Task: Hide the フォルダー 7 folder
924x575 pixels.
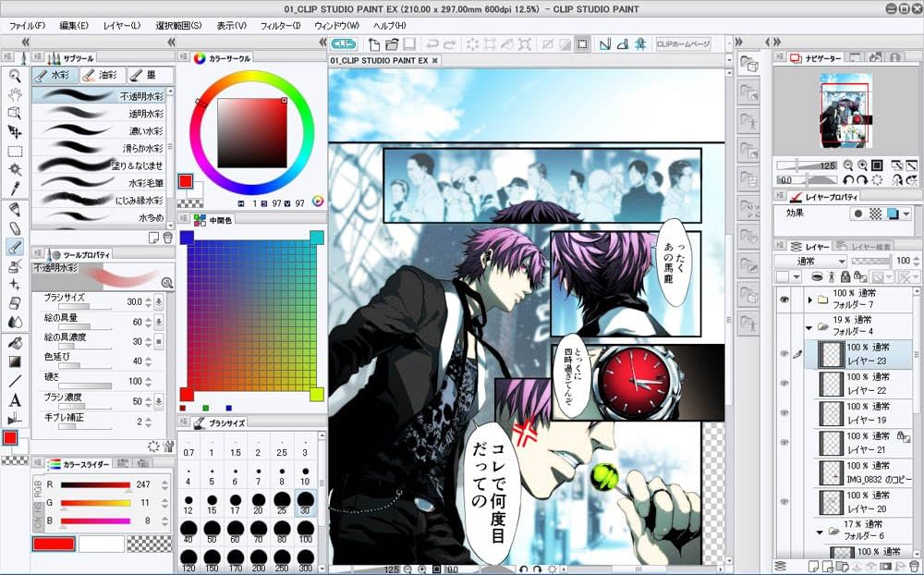Action: point(784,299)
